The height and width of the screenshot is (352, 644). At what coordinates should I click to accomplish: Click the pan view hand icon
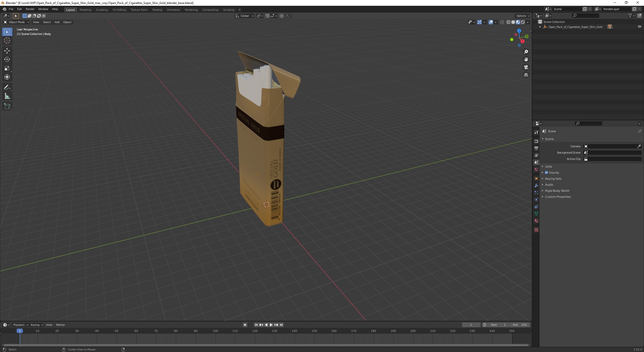526,59
